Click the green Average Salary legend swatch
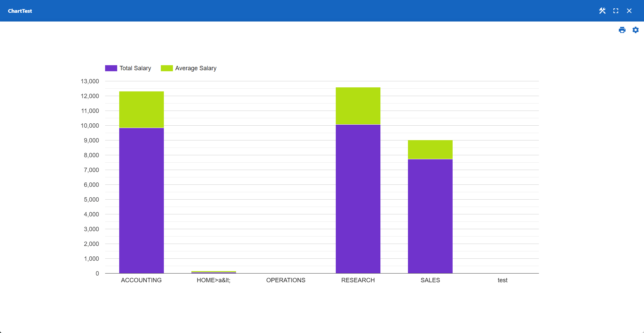Screen dimensions: 644x333 (166, 68)
